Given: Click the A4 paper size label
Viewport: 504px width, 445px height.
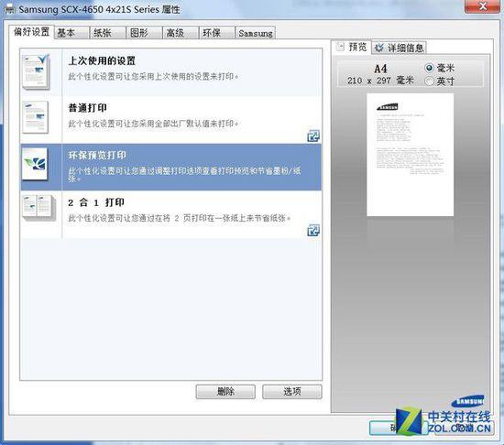Looking at the screenshot, I should (x=380, y=69).
